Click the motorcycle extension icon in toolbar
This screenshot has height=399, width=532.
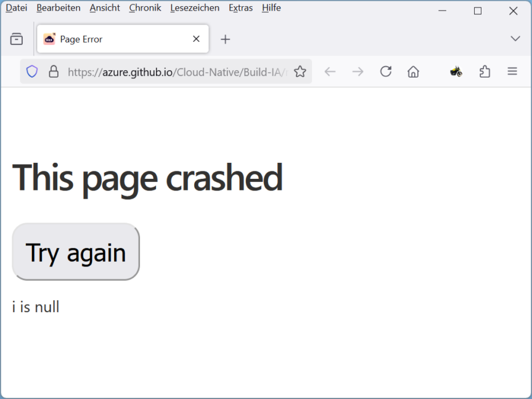pos(456,72)
